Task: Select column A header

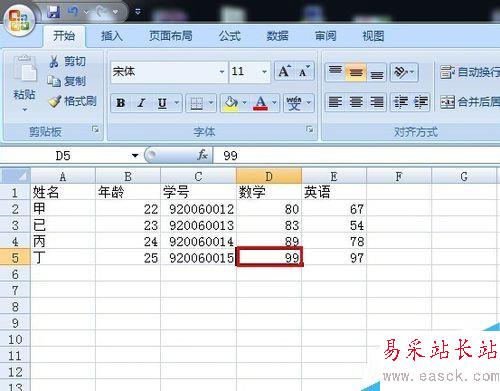Action: point(63,176)
